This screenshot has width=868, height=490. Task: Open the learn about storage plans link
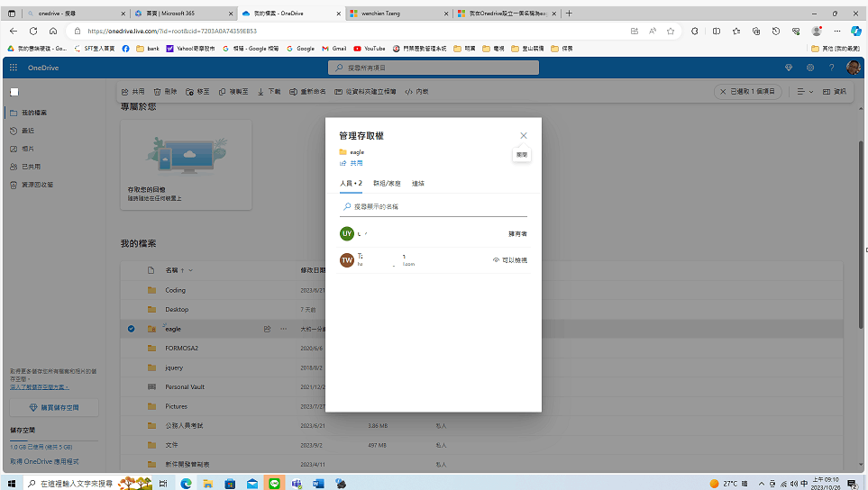(40, 387)
